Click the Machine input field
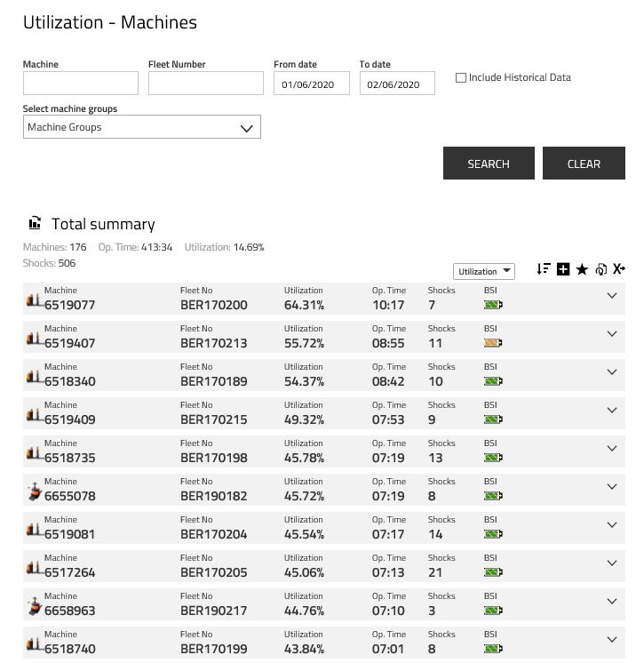Screen dimensions: 644x663 point(81,84)
